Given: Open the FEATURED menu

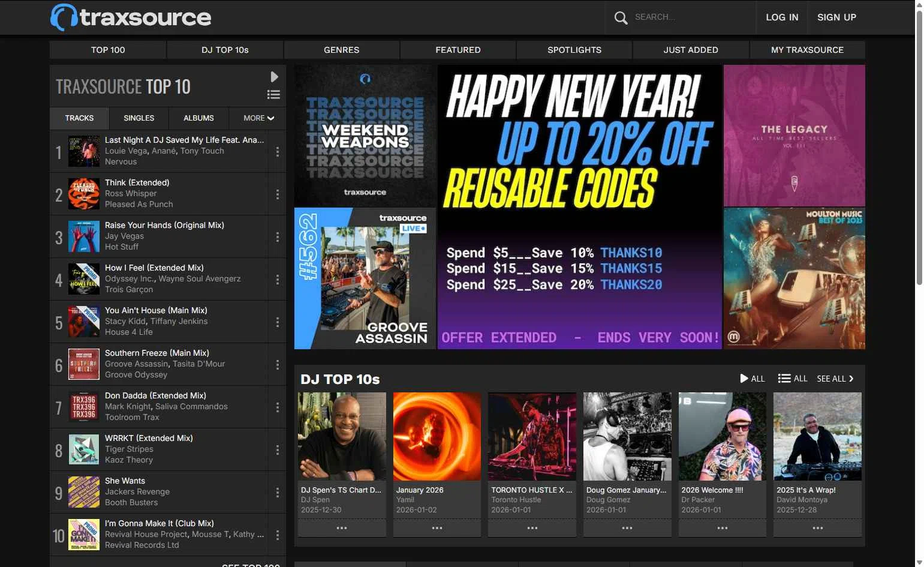Looking at the screenshot, I should click(458, 50).
